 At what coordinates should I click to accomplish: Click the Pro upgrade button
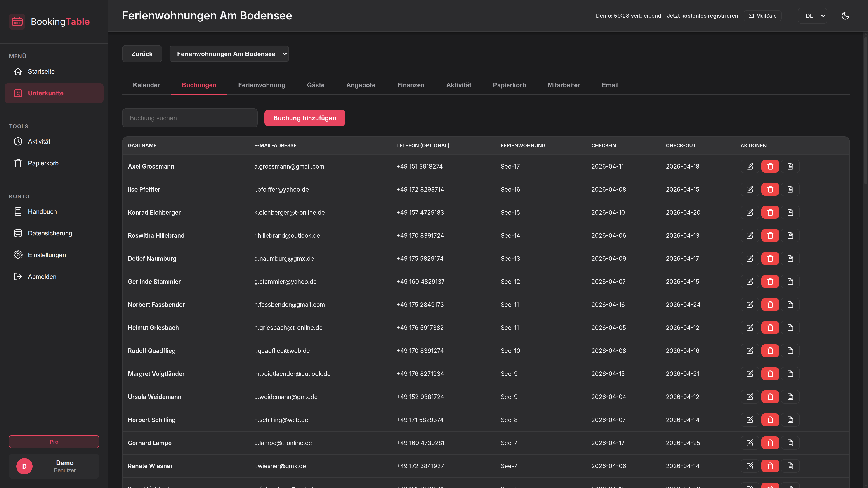pos(54,441)
